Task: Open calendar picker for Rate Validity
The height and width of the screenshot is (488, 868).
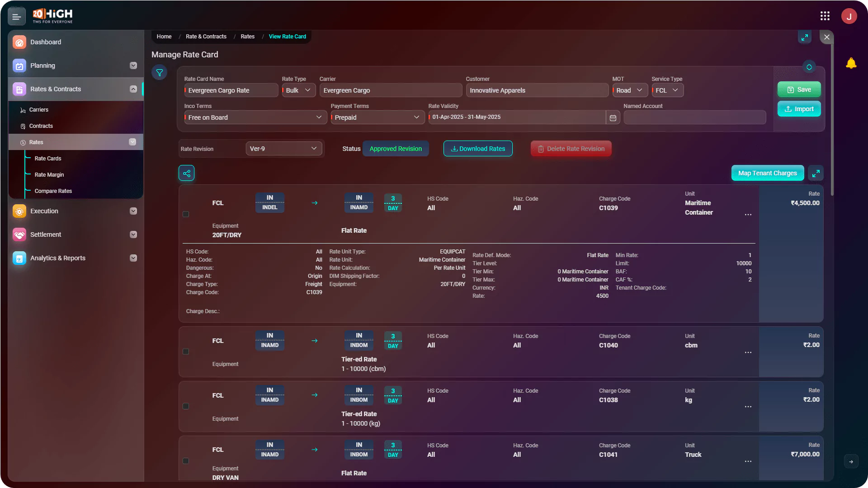Action: [613, 117]
